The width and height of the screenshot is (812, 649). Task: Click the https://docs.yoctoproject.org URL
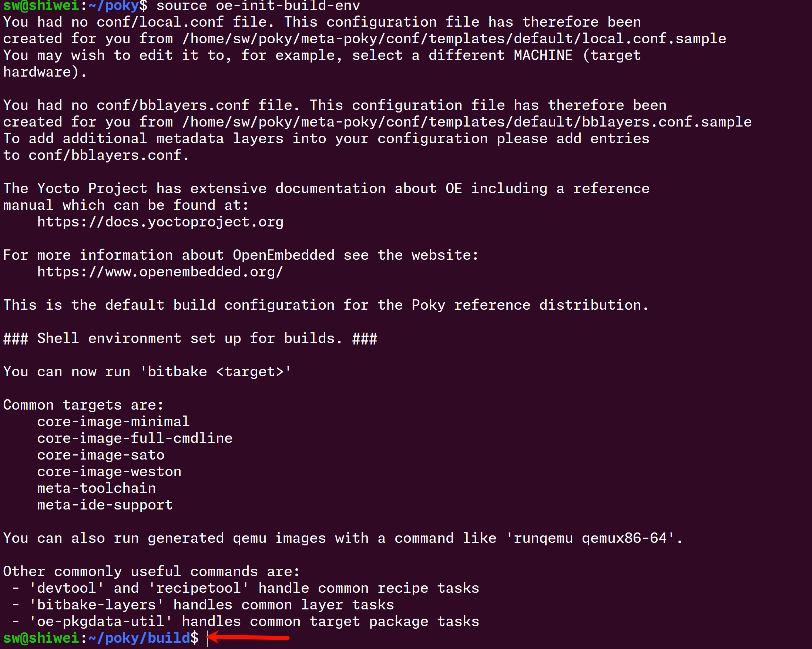point(160,222)
